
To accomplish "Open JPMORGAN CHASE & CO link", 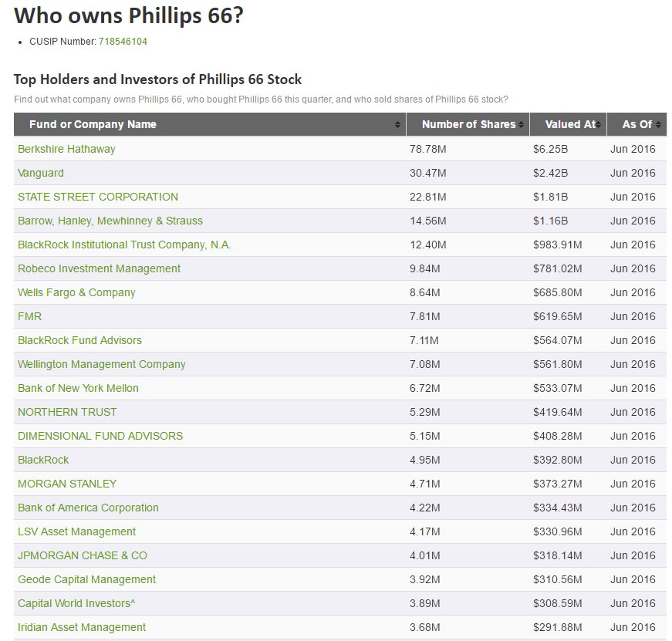I will [x=83, y=555].
